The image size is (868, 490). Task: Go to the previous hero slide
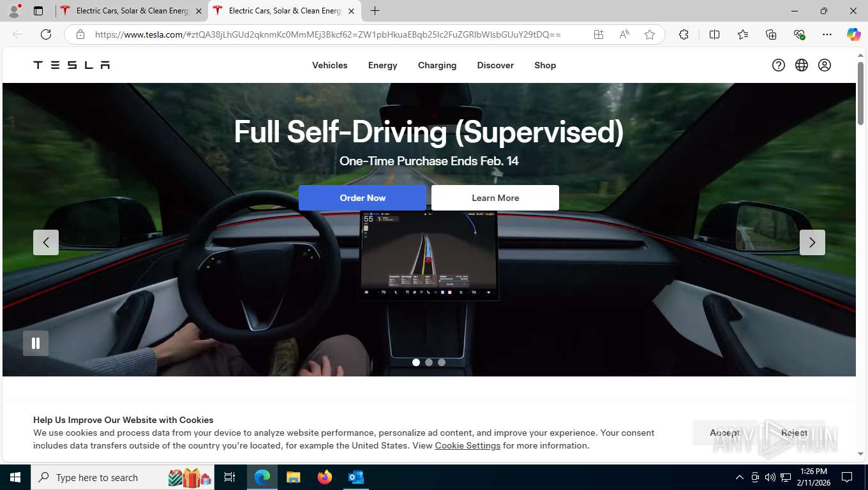tap(46, 242)
